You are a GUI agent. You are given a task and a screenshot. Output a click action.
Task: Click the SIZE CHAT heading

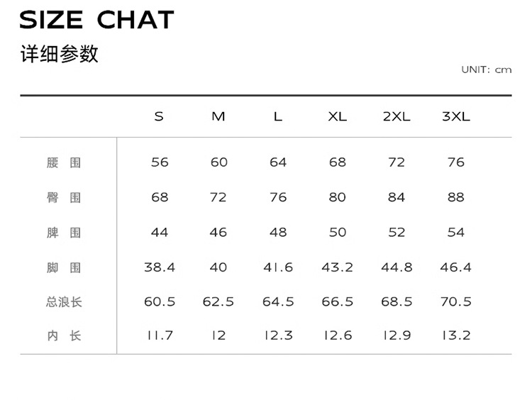(x=96, y=21)
